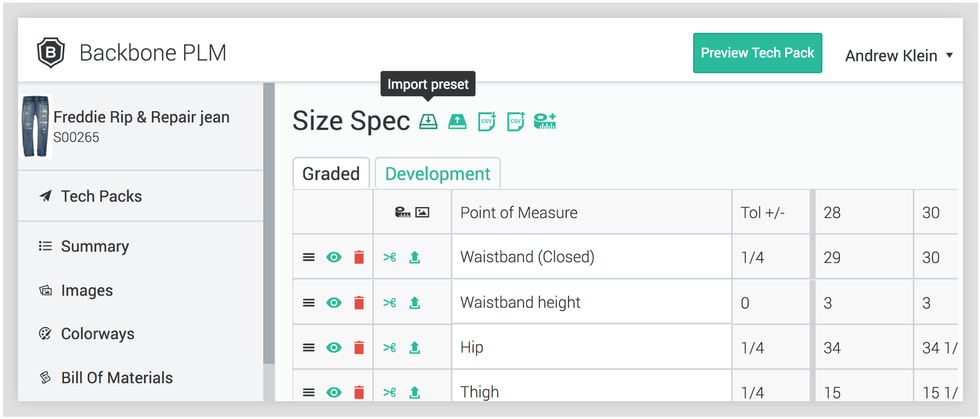Click the sidebar vertical scrollbar
The image size is (980, 419).
pos(268,223)
